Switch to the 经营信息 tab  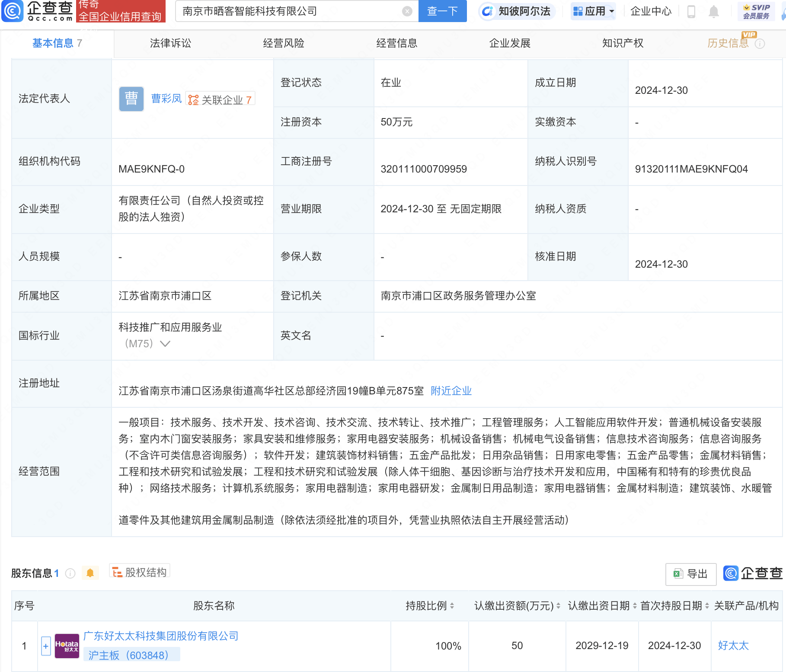397,43
